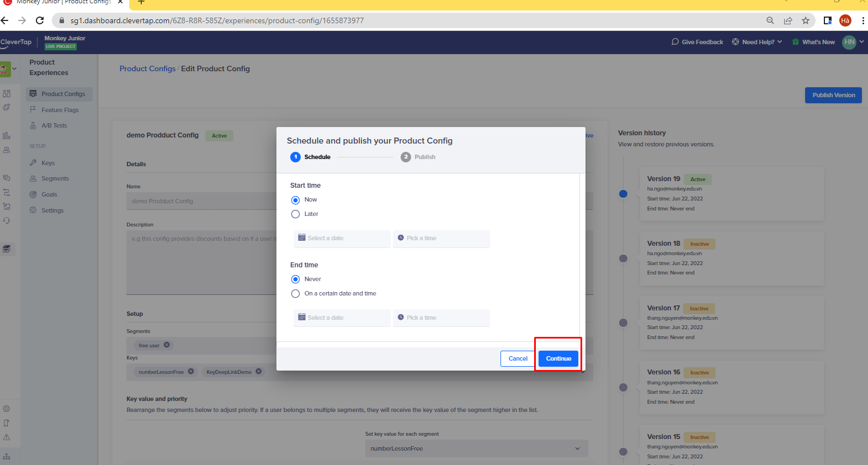Image resolution: width=868 pixels, height=465 pixels.
Task: Bookmark this page with the star icon
Action: [x=805, y=20]
